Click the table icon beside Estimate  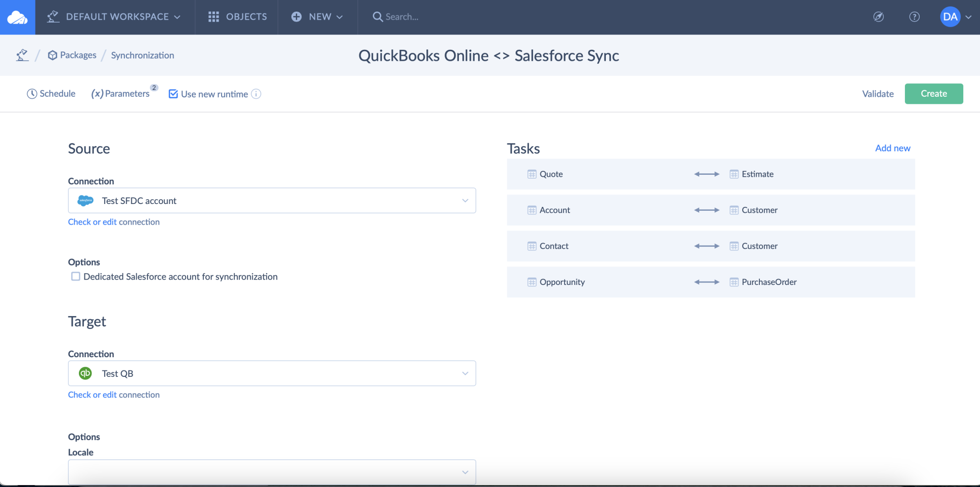[734, 174]
